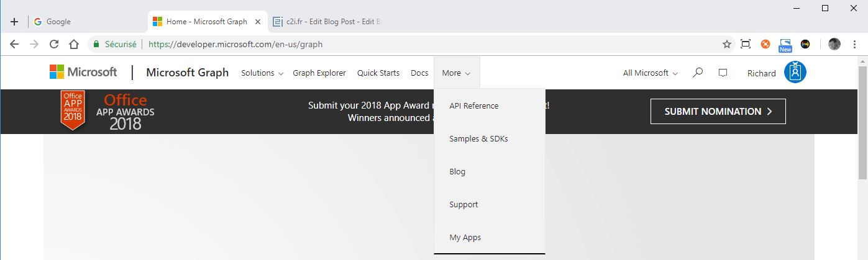Click the green secure padlock icon
The image size is (868, 260).
point(96,44)
